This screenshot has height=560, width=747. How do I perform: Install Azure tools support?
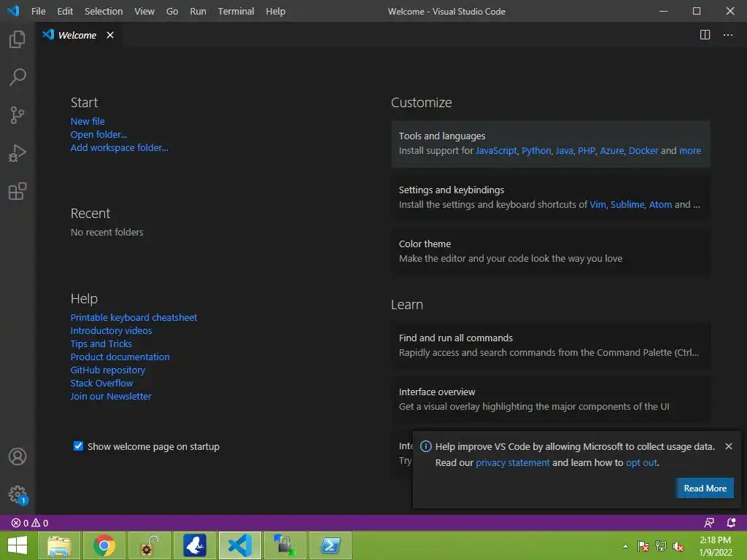(x=612, y=150)
